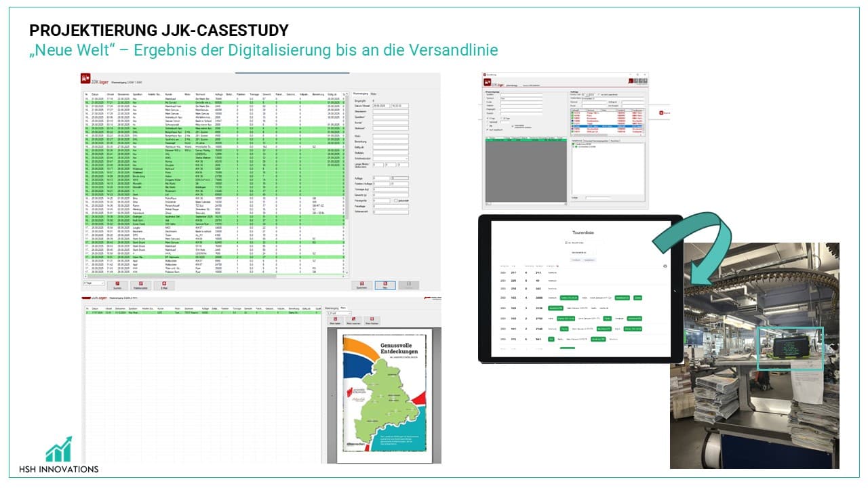
Task: Enable checkbox under Tourenliste heading
Action: point(566,242)
